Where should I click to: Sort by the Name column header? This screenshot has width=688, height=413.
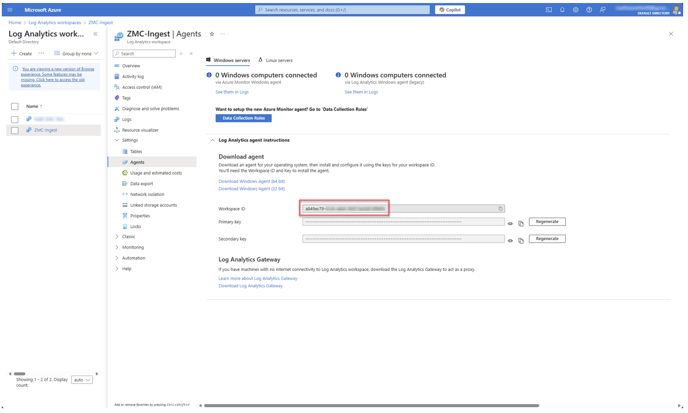tap(34, 106)
